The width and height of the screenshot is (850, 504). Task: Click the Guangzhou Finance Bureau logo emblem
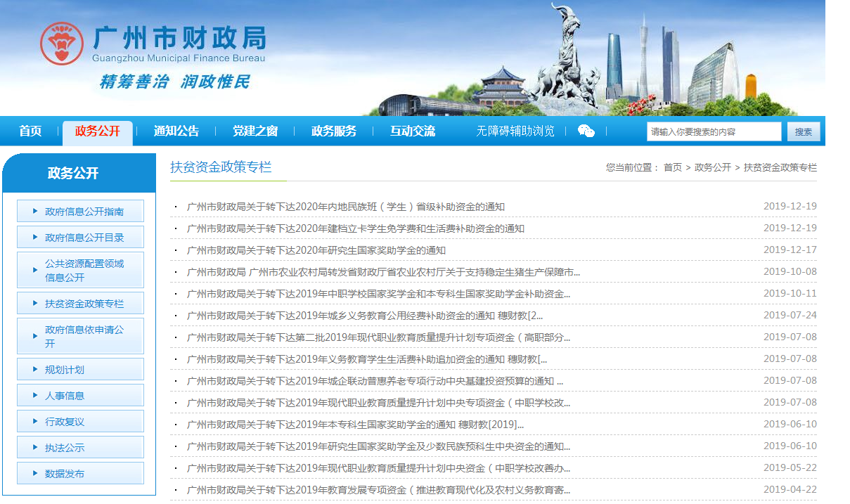[62, 44]
